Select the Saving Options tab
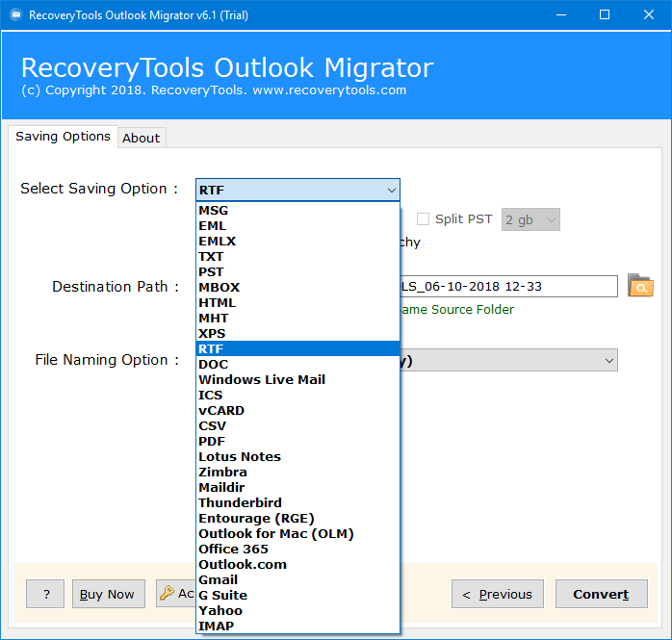 63,137
